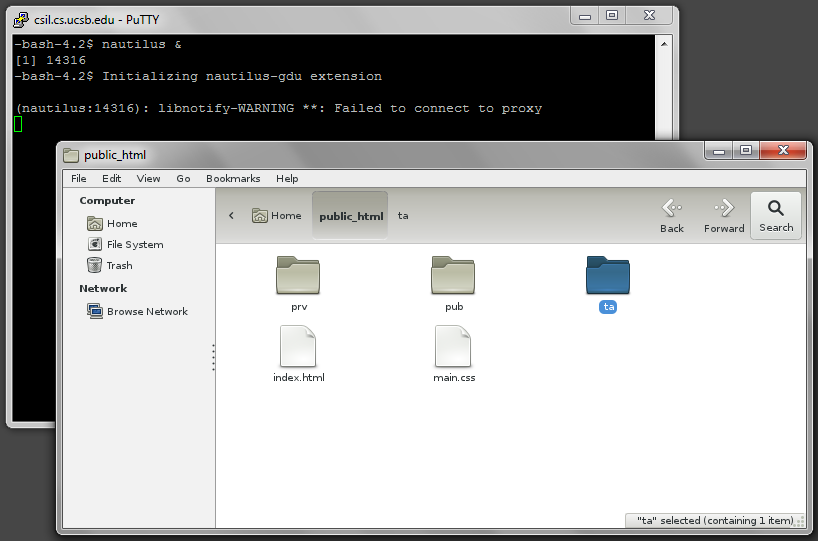Minimize the public_html window
This screenshot has height=541, width=818.
[x=719, y=151]
